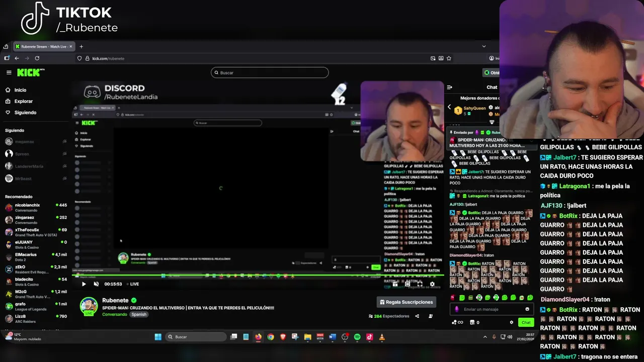Close the Rubenete Stream tab
The height and width of the screenshot is (362, 644).
[71, 46]
